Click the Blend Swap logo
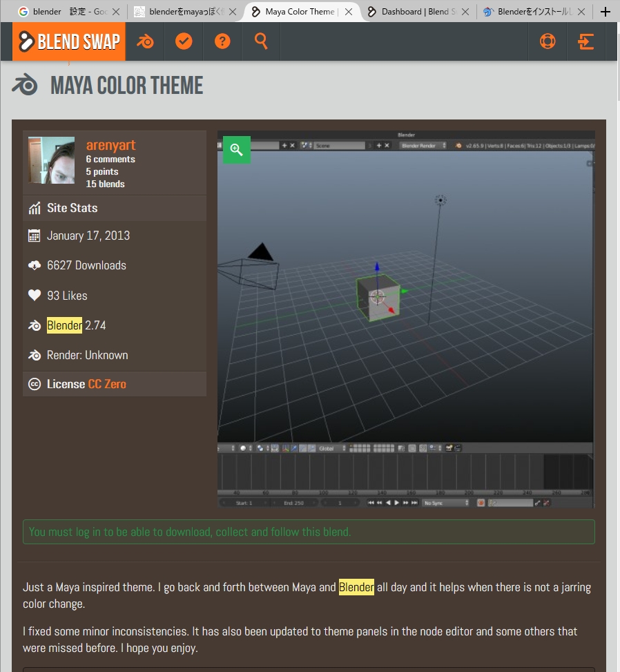Screen dimensions: 620x672 pyautogui.click(x=69, y=41)
